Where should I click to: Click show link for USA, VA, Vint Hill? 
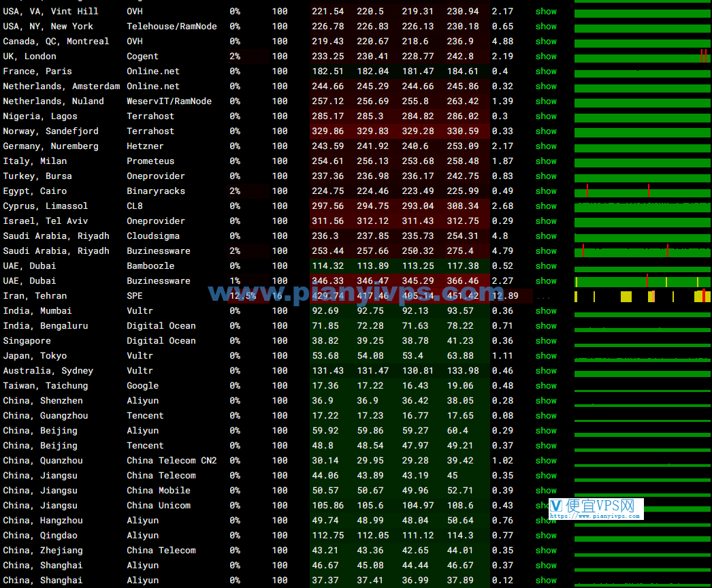(546, 12)
